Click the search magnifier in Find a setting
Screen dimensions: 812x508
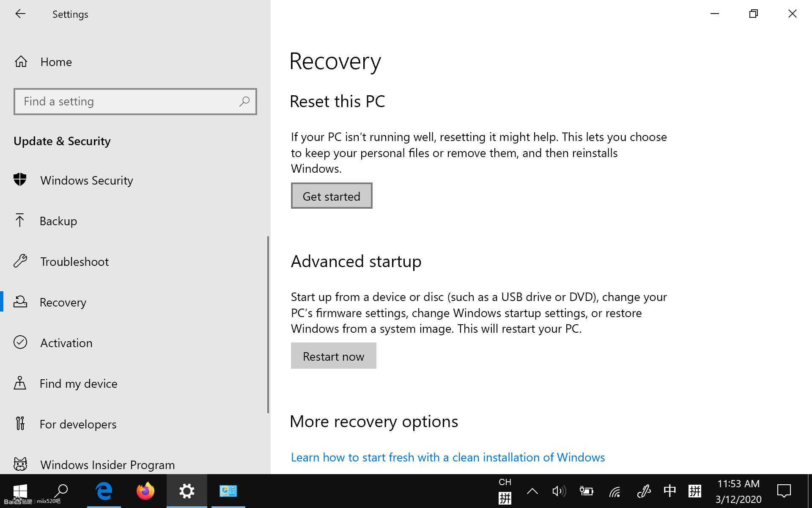[244, 102]
